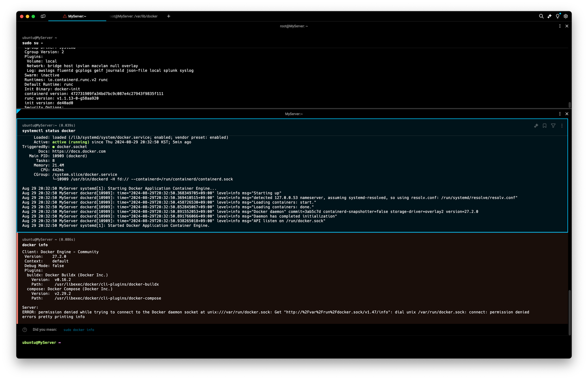Screen dimensions: 588x380
Task: Bookmark the systemctl status docker block
Action: click(544, 126)
